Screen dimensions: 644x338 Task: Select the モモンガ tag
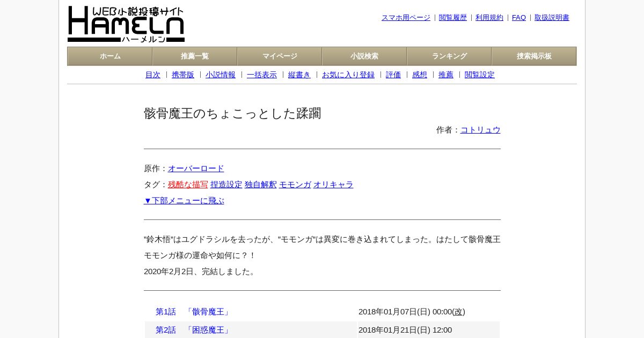click(295, 185)
